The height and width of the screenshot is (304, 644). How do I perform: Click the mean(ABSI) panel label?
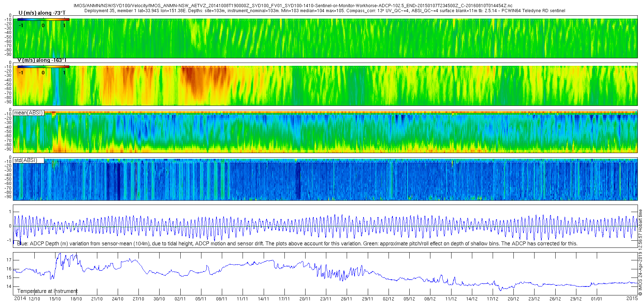point(29,113)
